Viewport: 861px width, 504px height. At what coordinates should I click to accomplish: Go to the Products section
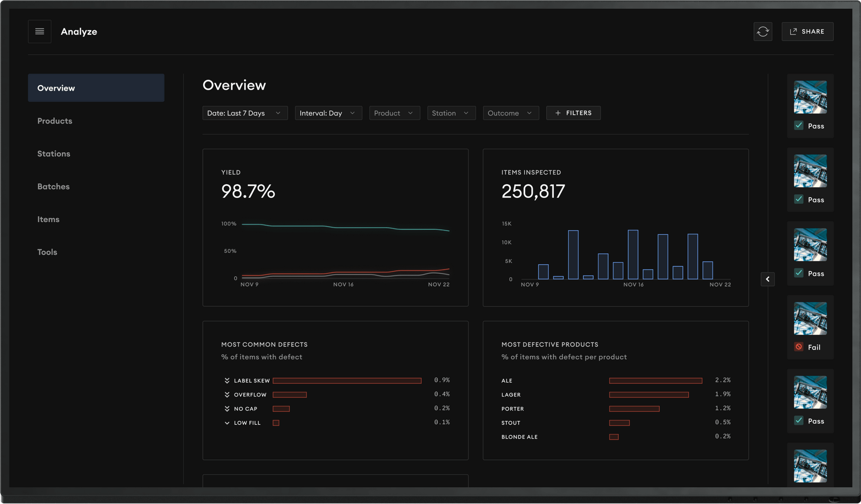[55, 121]
